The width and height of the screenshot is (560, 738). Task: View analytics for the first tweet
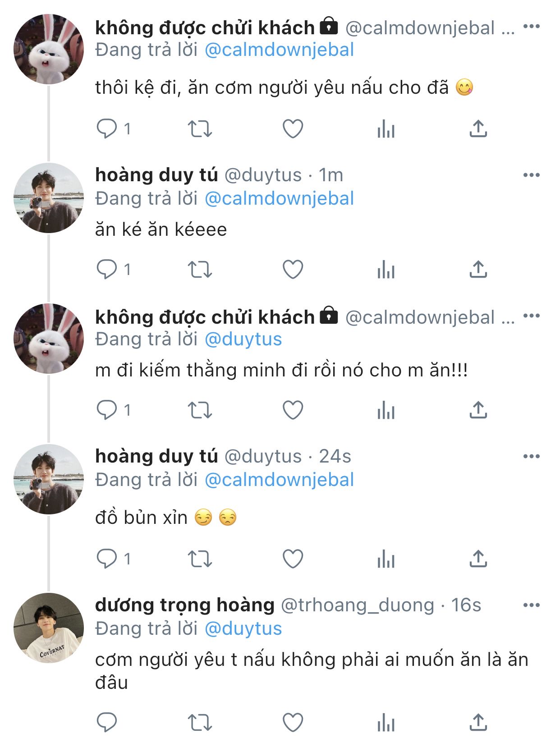tap(386, 129)
